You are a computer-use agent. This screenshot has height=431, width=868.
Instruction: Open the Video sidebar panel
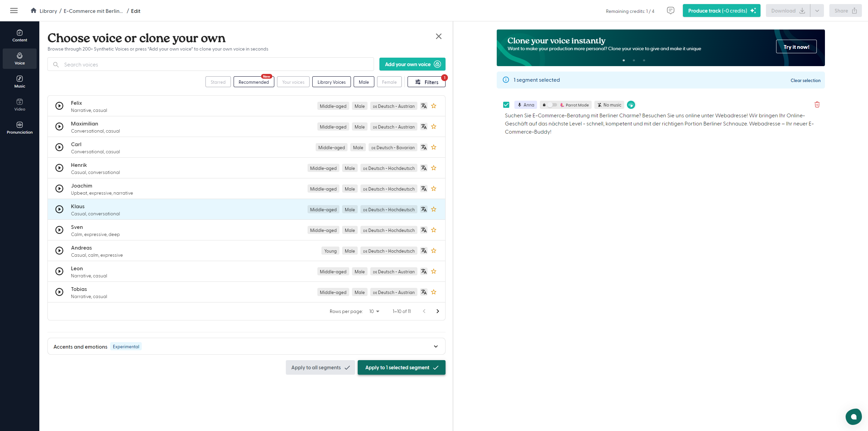point(20,105)
